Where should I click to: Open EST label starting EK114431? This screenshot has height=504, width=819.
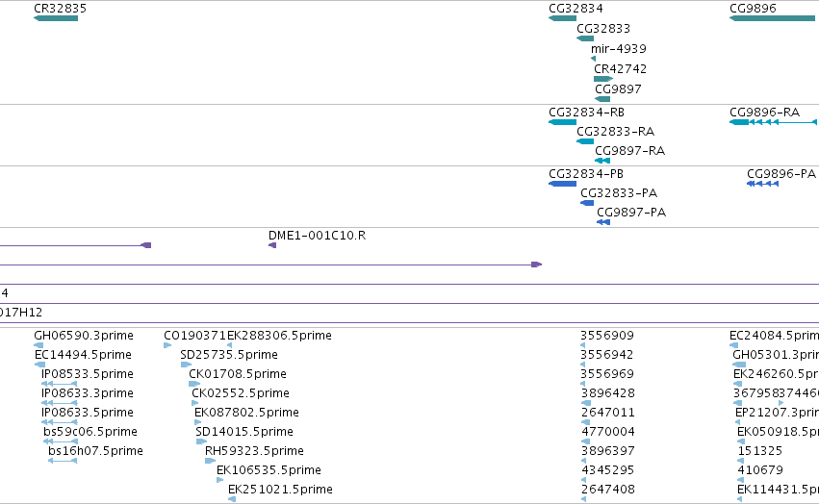(778, 490)
